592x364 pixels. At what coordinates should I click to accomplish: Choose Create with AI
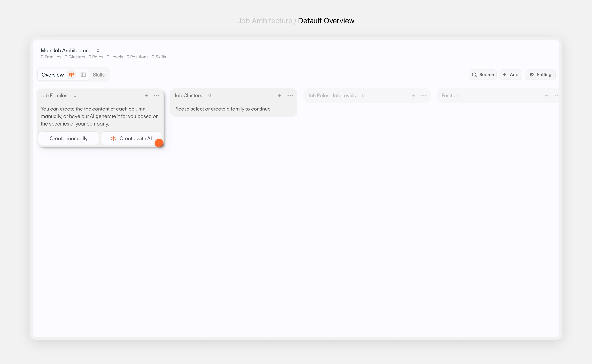[131, 138]
